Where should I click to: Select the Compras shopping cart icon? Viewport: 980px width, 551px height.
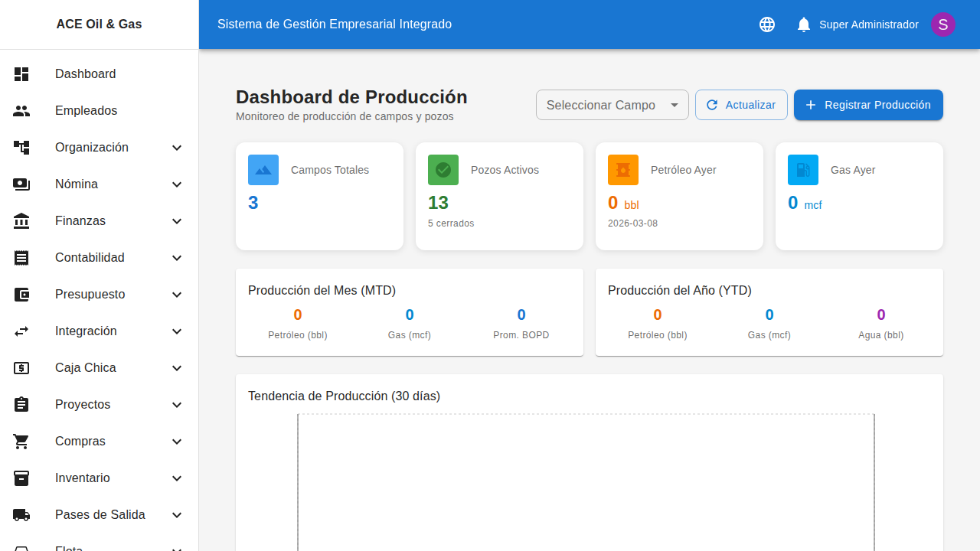click(21, 441)
